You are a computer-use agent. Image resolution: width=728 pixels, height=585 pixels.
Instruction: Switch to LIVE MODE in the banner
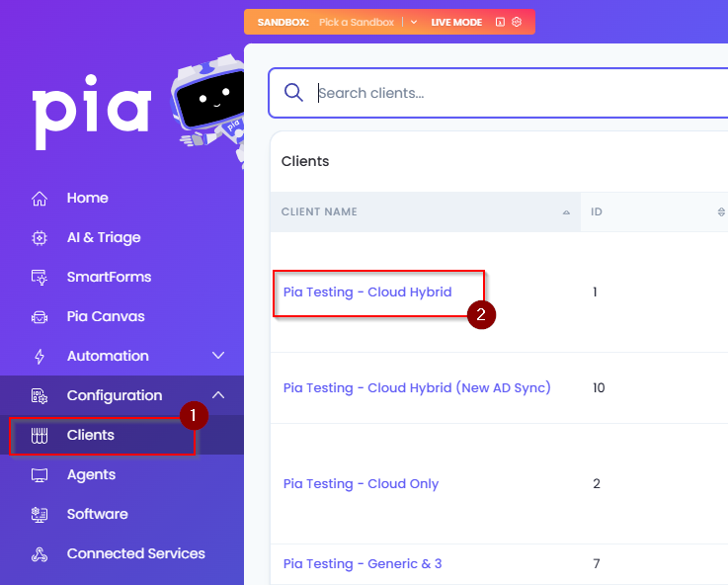point(456,23)
